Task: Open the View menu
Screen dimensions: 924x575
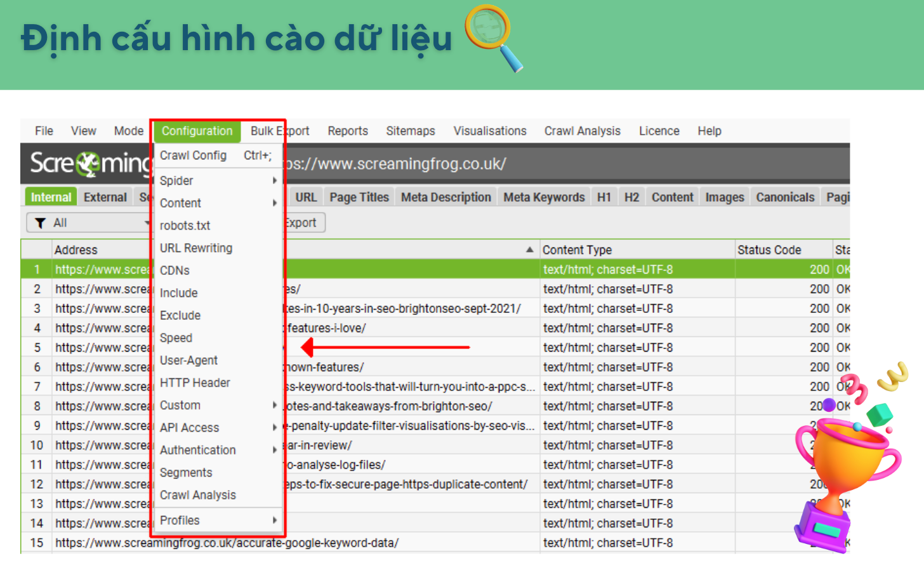Action: coord(83,131)
